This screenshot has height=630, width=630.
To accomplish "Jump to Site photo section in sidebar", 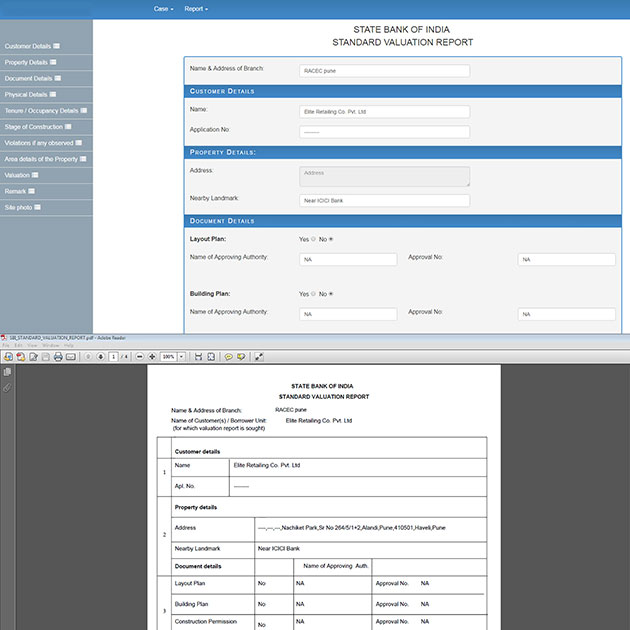I will tap(22, 207).
